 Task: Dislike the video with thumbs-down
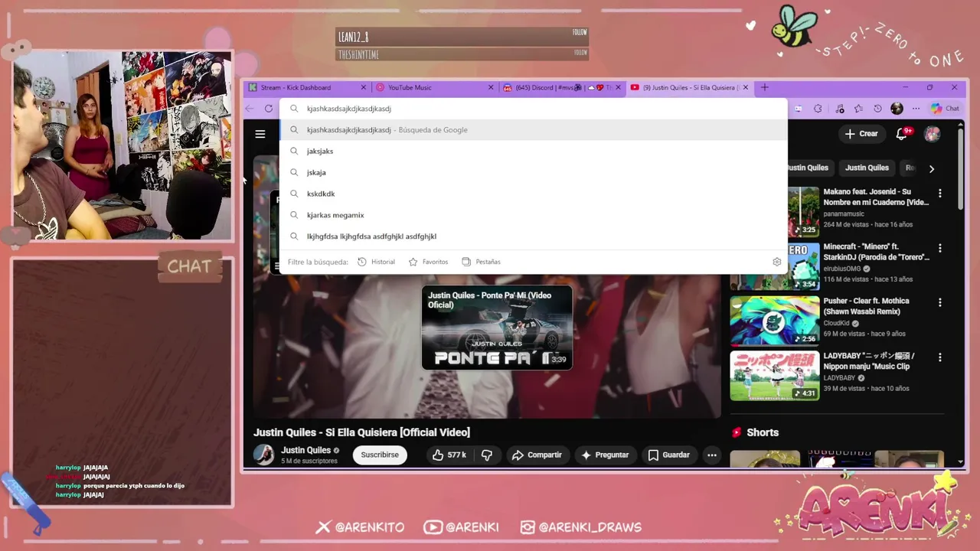487,455
